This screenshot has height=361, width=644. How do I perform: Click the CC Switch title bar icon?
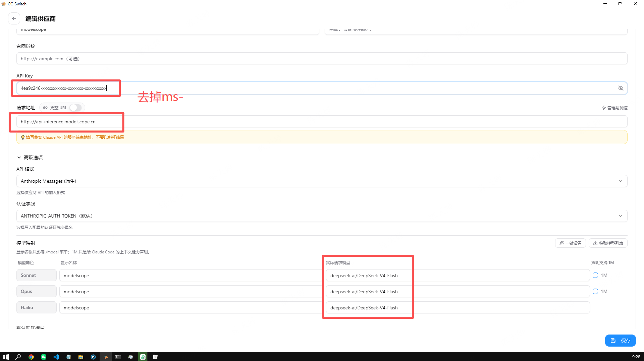click(4, 4)
